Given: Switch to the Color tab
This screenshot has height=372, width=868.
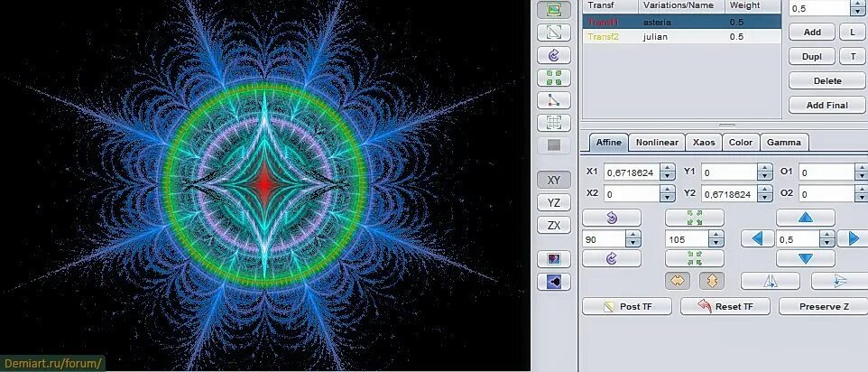Looking at the screenshot, I should click(741, 143).
